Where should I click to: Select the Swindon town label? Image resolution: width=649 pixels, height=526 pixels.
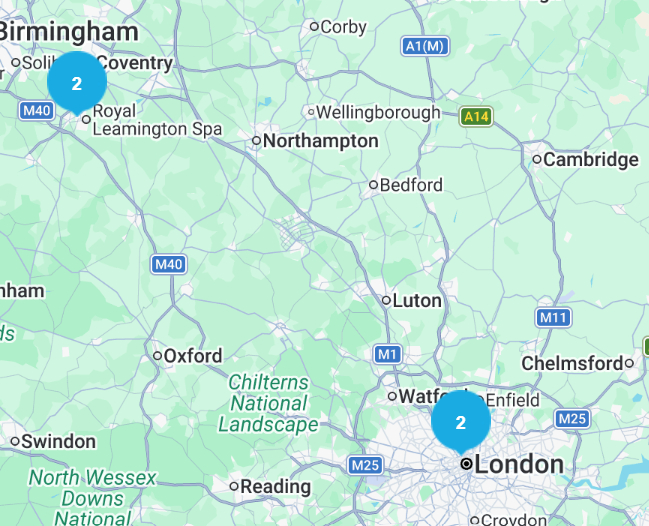pyautogui.click(x=58, y=442)
